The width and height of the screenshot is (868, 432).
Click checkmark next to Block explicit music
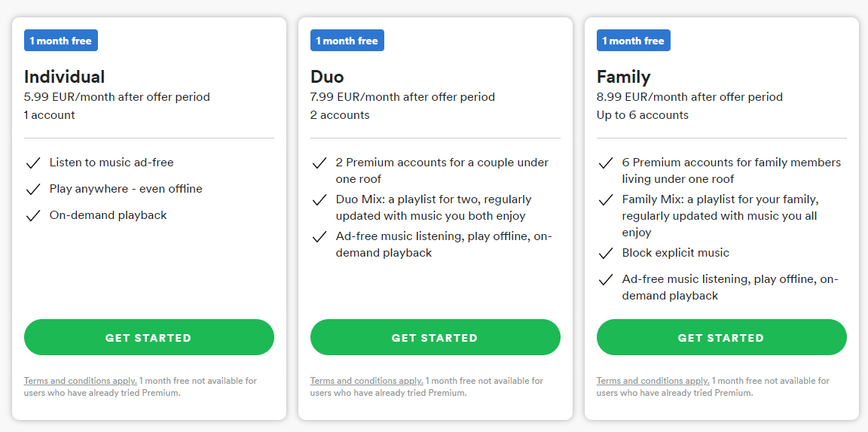(x=605, y=254)
